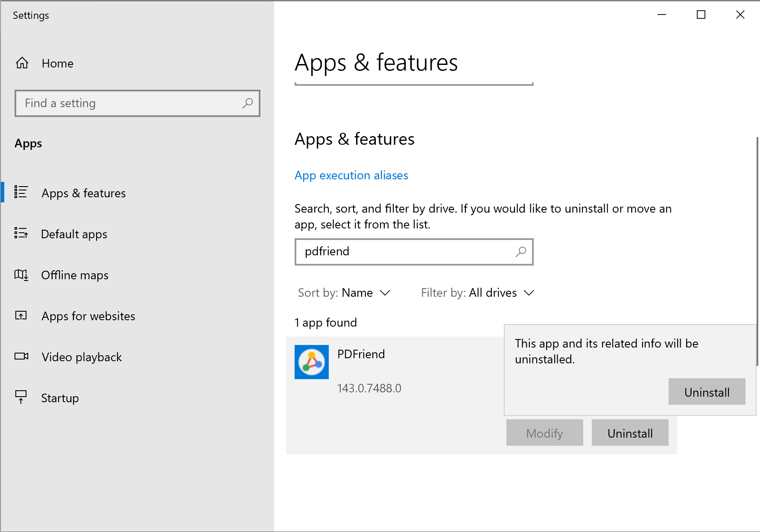Open App execution aliases

pyautogui.click(x=351, y=175)
